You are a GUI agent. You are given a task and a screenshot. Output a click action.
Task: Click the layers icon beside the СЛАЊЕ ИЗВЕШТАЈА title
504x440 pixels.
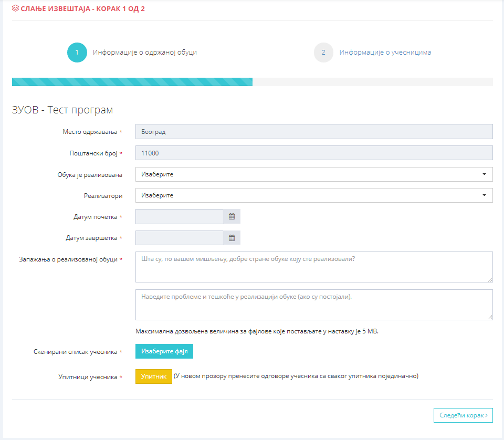coord(15,9)
